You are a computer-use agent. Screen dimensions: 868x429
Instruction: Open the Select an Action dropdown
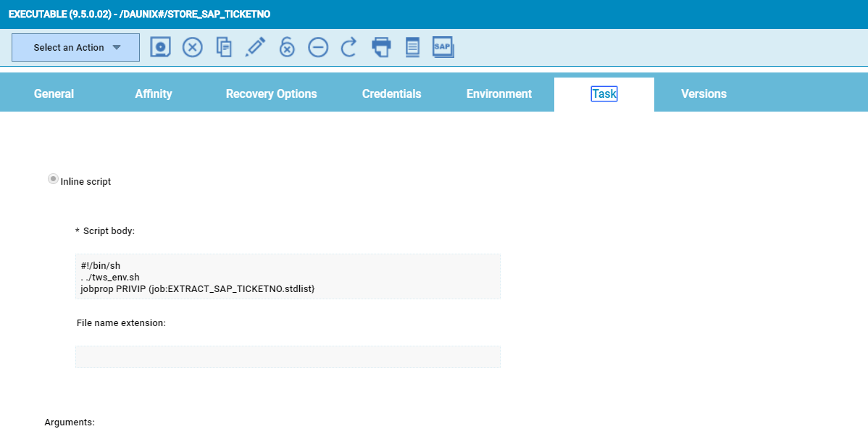[x=75, y=47]
